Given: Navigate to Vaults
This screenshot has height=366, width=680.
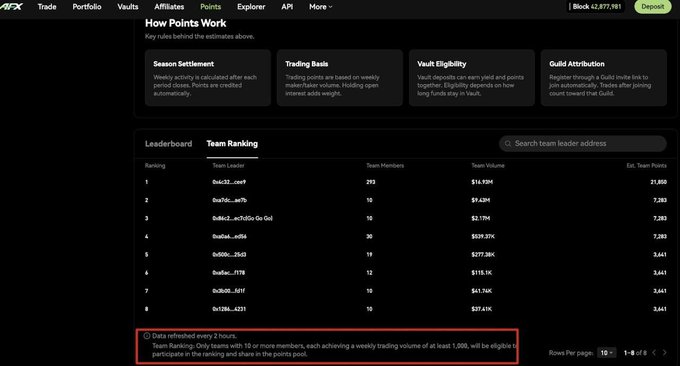Looking at the screenshot, I should tap(128, 7).
